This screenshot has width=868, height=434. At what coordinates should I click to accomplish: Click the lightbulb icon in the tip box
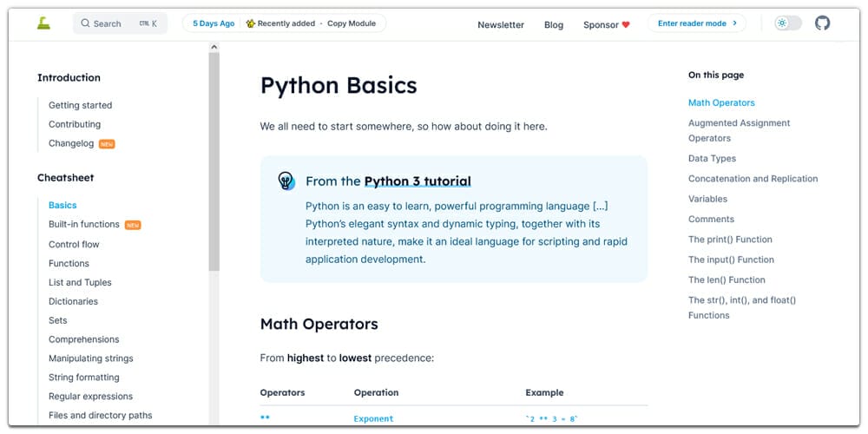tap(286, 181)
